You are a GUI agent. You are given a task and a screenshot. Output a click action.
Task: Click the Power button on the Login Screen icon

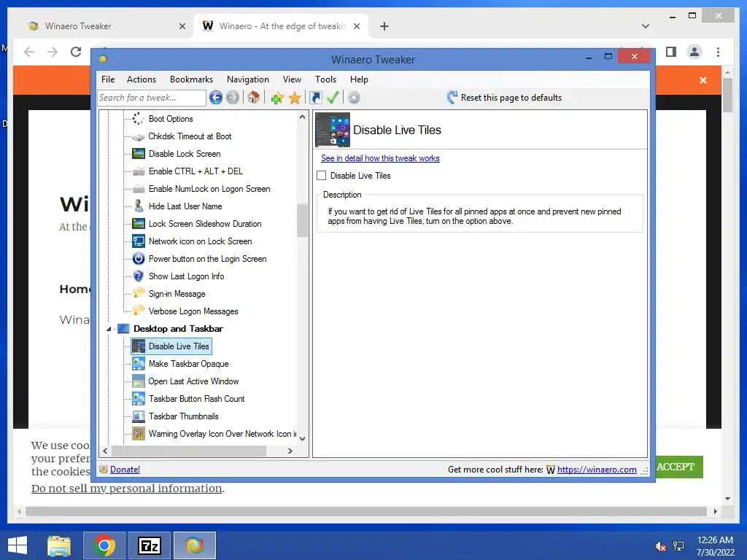(138, 259)
